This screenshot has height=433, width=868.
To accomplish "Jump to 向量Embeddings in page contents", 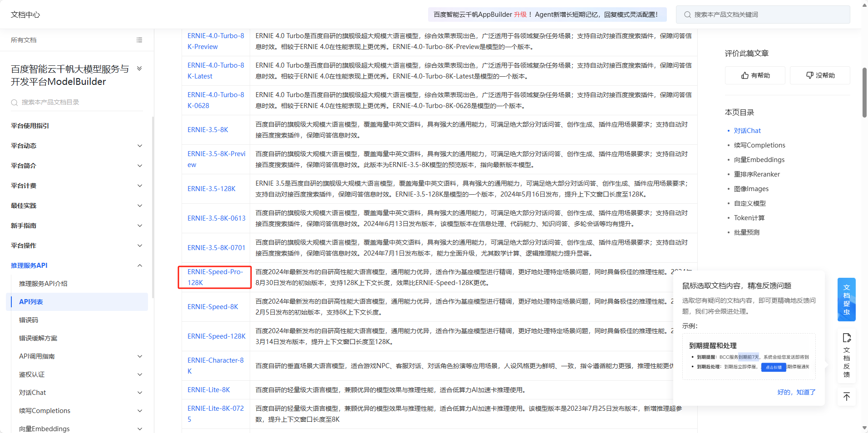I will click(759, 160).
